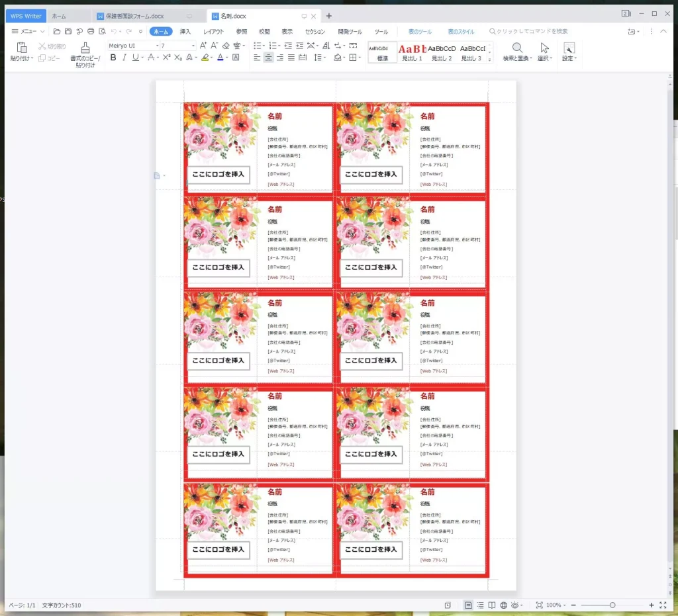The width and height of the screenshot is (678, 616).
Task: Open the find and replace magnifier tool
Action: (x=517, y=48)
